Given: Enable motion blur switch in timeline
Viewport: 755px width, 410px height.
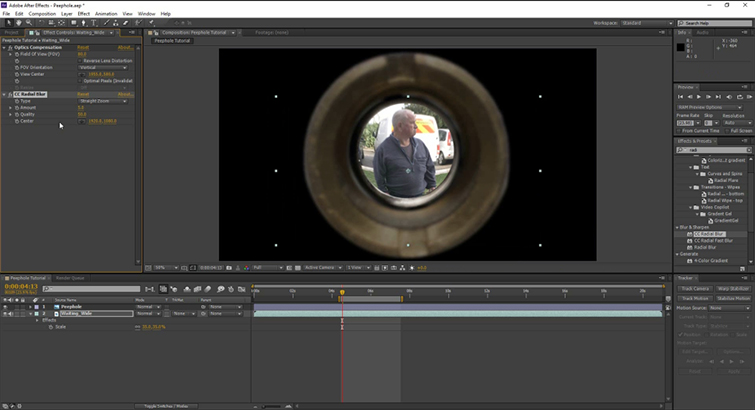Looking at the screenshot, I should click(x=208, y=289).
